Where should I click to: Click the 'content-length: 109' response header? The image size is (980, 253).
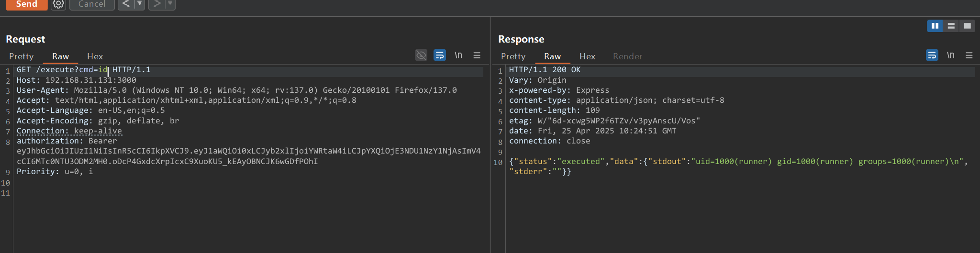click(x=555, y=110)
